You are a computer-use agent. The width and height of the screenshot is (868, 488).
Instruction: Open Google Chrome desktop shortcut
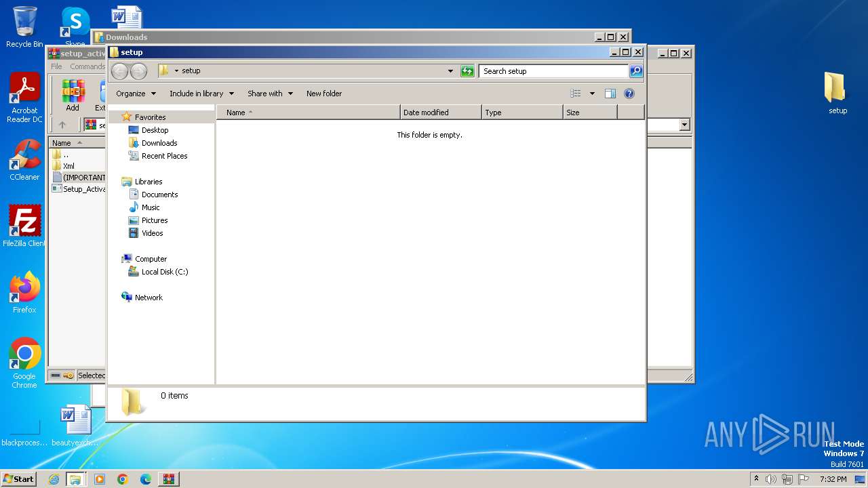(x=24, y=363)
